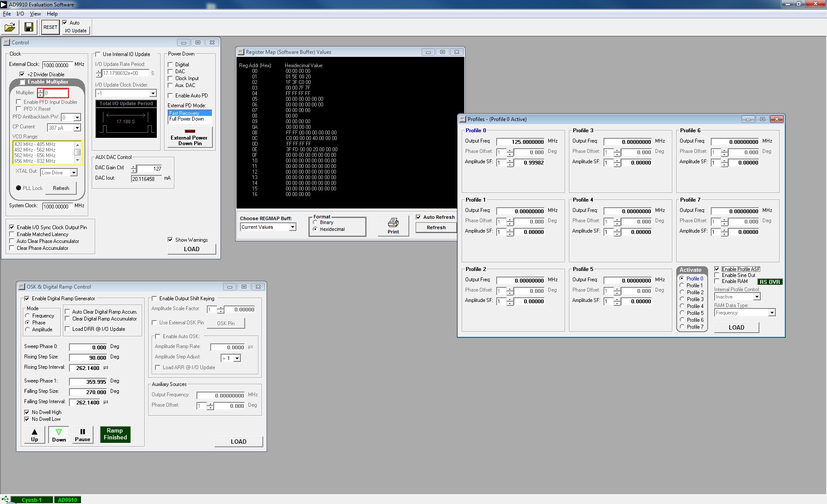Toggle the Enable Multiplier checkbox
Image resolution: width=827 pixels, height=504 pixels.
point(23,82)
